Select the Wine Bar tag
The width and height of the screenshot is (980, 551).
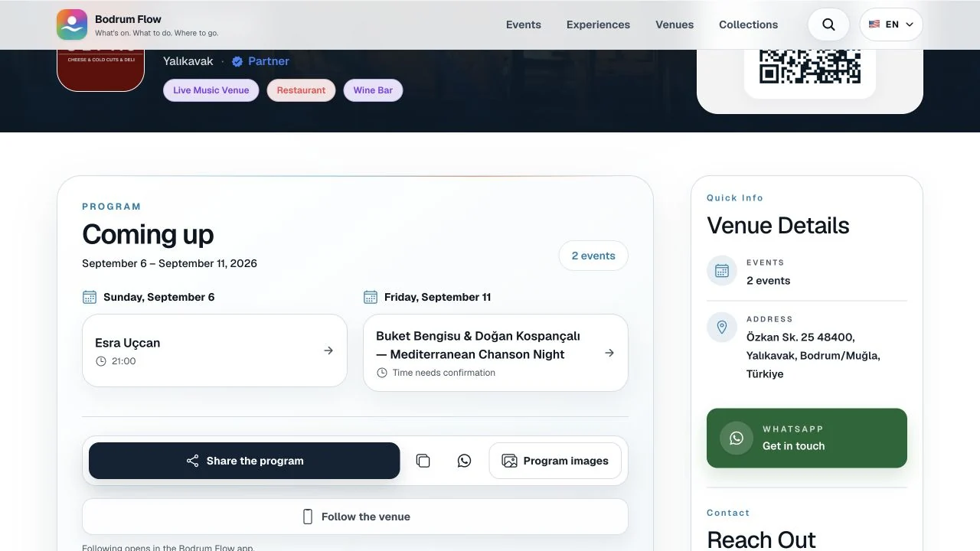click(x=373, y=90)
